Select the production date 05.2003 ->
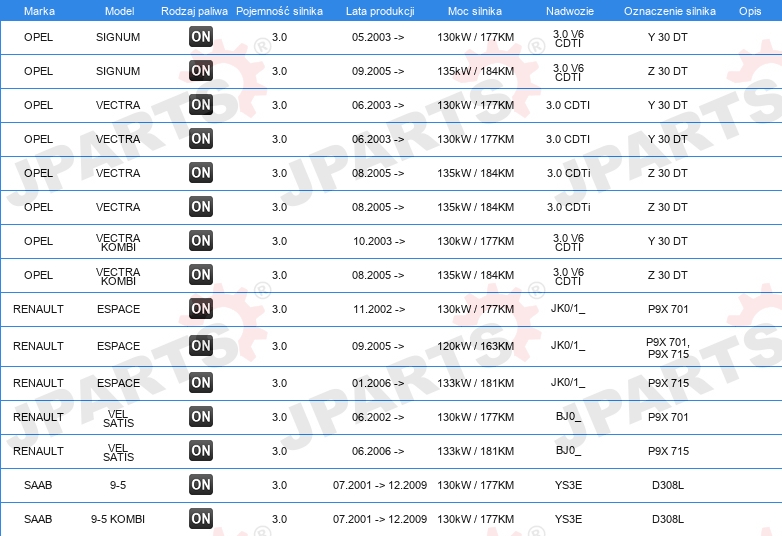Screen dimensions: 782x536 click(x=378, y=37)
